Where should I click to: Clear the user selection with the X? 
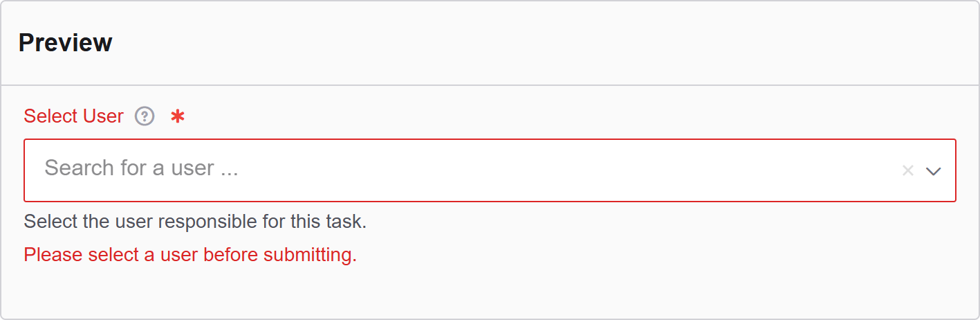point(907,170)
